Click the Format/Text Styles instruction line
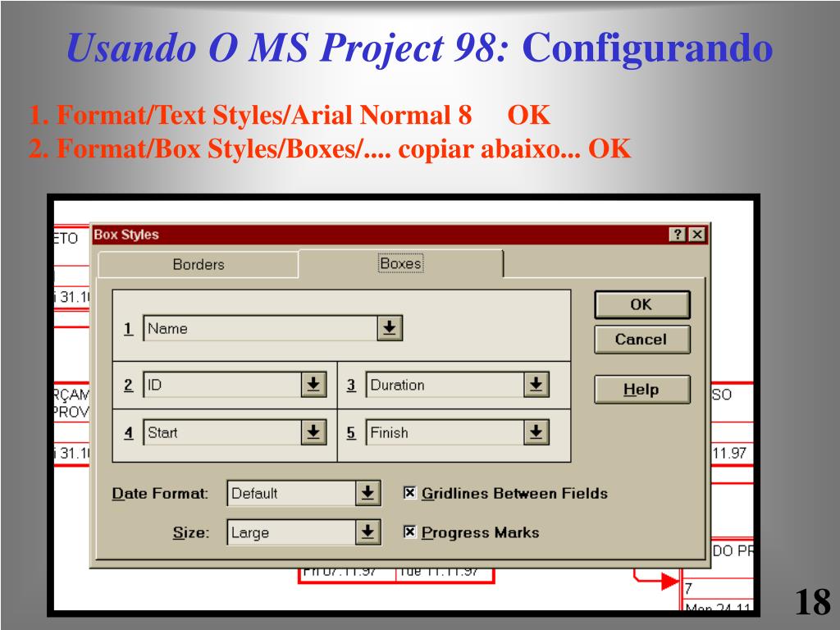This screenshot has width=840, height=630. tap(290, 115)
